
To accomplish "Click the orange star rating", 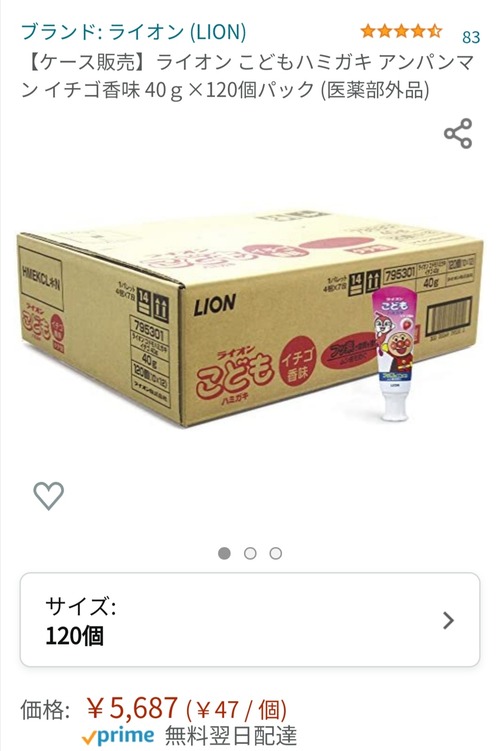I will click(x=401, y=32).
